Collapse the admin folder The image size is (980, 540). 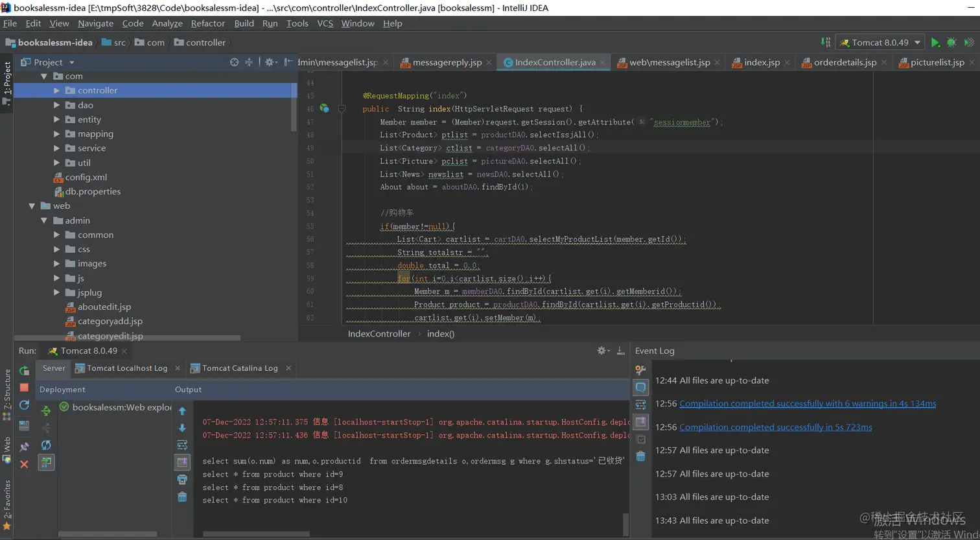click(x=44, y=220)
